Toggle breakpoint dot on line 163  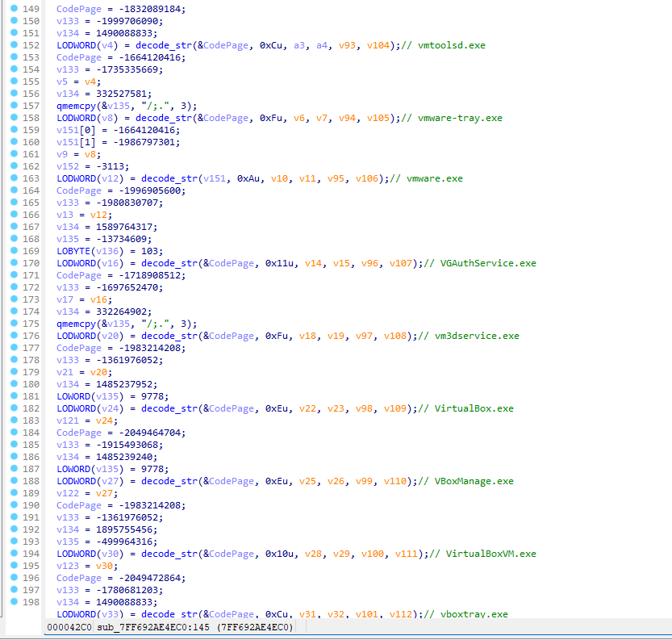tap(15, 178)
